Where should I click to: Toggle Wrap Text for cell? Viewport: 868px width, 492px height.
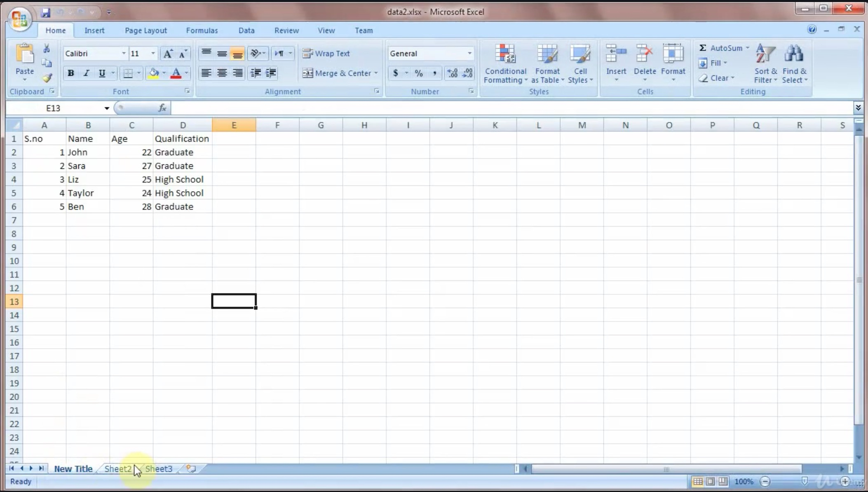point(326,54)
